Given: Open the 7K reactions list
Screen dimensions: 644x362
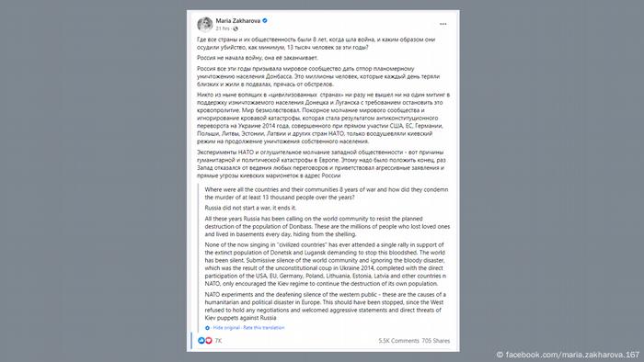Looking at the screenshot, I should pos(218,341).
